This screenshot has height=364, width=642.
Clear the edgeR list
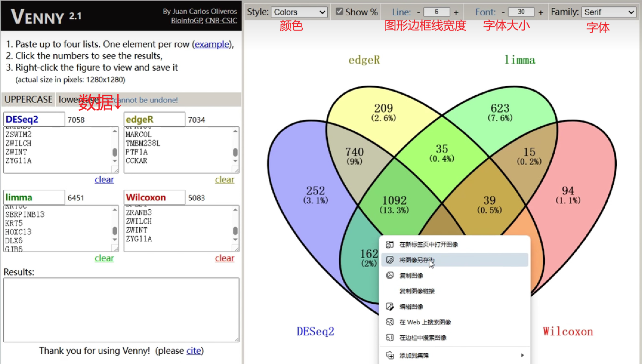[x=225, y=179]
